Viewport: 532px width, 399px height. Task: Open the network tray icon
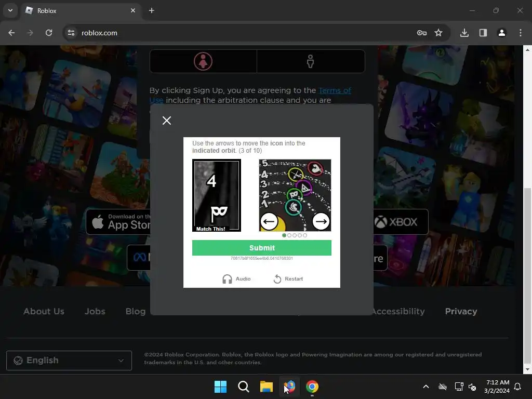click(x=459, y=387)
